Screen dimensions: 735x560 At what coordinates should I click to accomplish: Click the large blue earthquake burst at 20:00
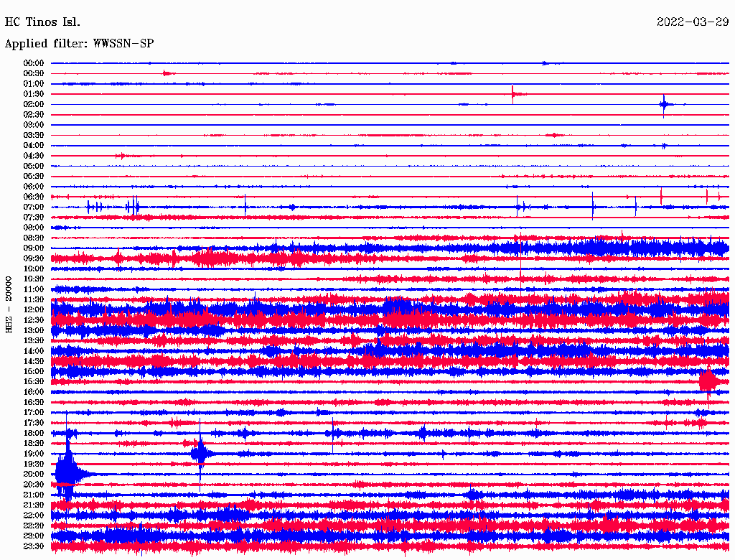(67, 474)
